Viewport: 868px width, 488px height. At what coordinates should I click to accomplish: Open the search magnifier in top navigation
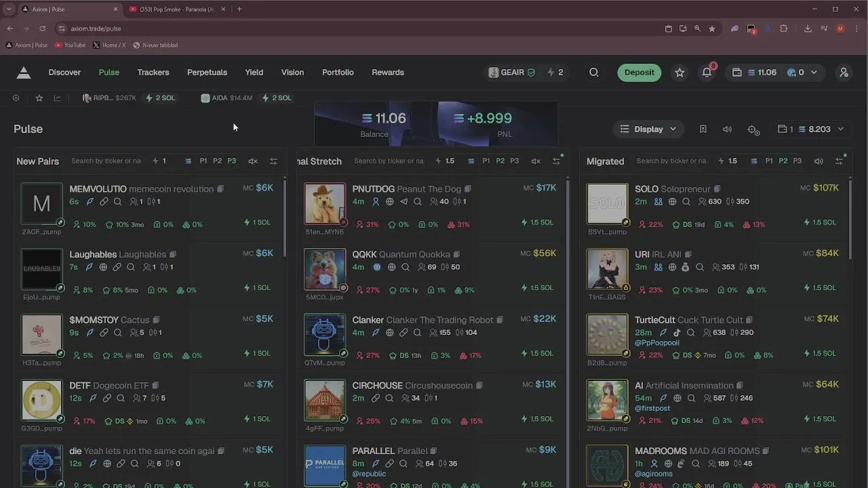(x=594, y=73)
